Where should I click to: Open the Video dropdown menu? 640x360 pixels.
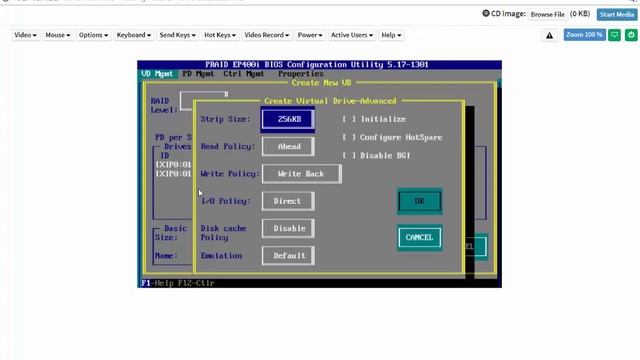pyautogui.click(x=25, y=35)
